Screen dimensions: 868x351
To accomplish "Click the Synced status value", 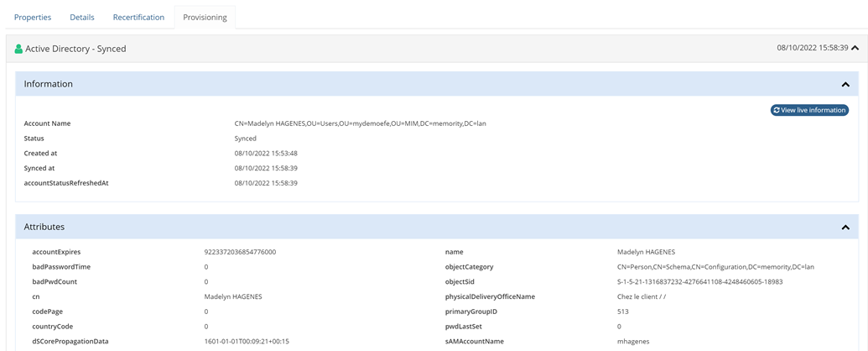I will 245,139.
